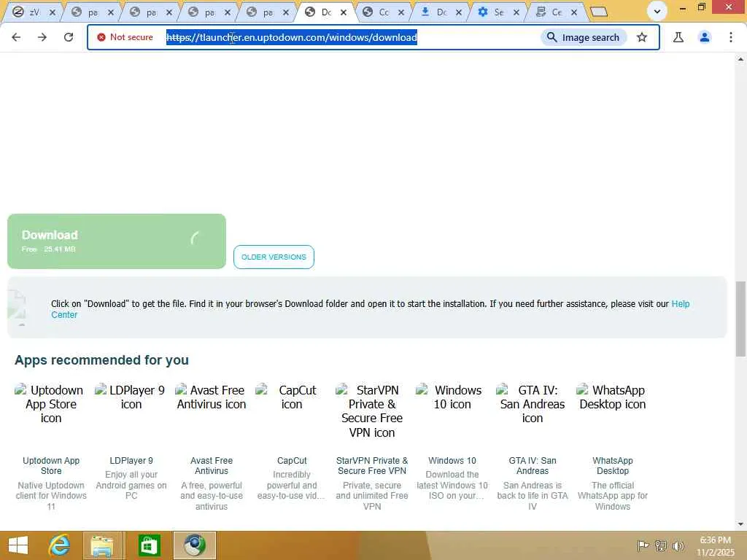This screenshot has width=747, height=560.
Task: Open the Windows Store taskbar icon
Action: [x=149, y=545]
